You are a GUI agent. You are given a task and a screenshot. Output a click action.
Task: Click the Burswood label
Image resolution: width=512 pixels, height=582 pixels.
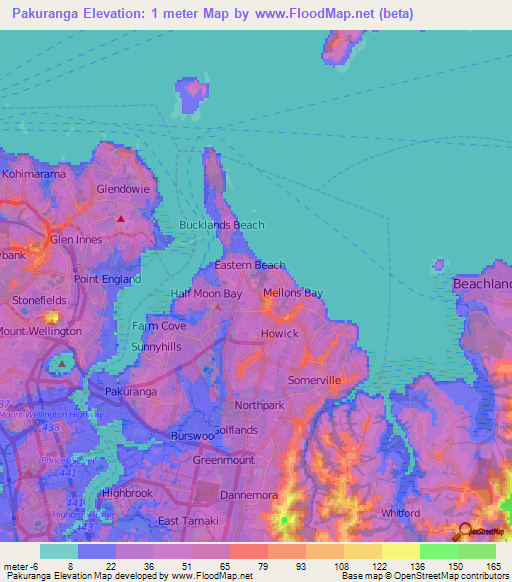point(193,436)
